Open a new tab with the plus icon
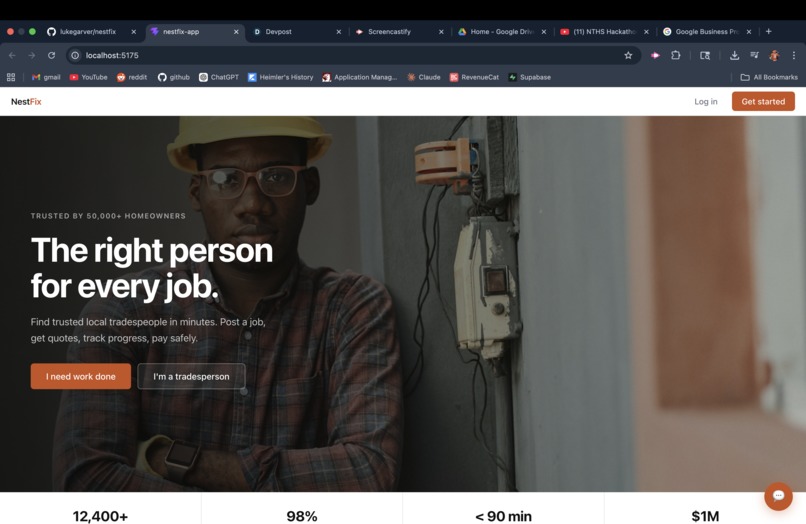 click(768, 31)
